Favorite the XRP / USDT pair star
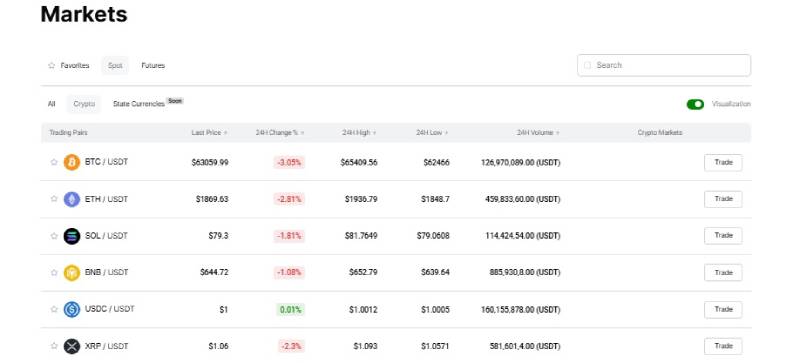800x363 pixels. [54, 346]
